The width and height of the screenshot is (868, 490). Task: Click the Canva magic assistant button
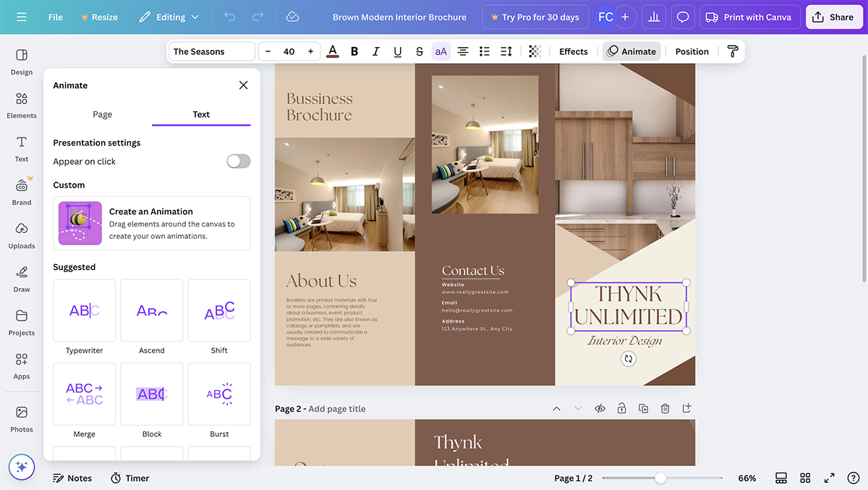22,467
